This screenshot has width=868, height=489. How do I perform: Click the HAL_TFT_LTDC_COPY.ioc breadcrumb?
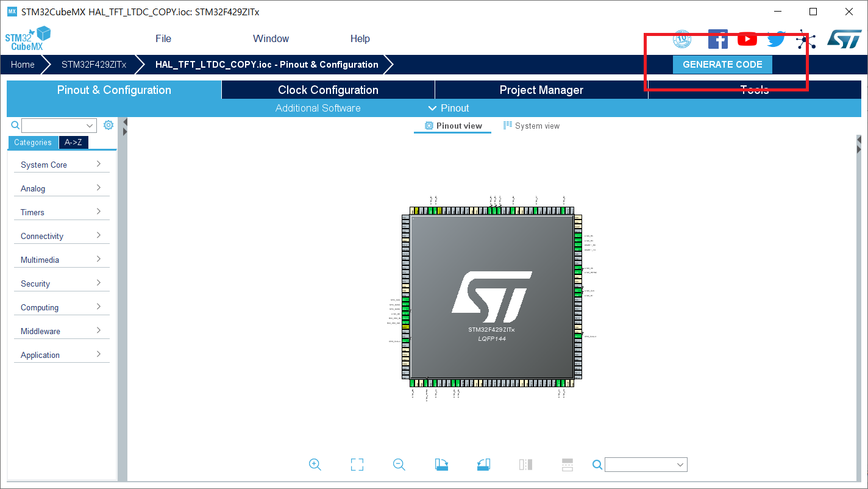coord(267,64)
